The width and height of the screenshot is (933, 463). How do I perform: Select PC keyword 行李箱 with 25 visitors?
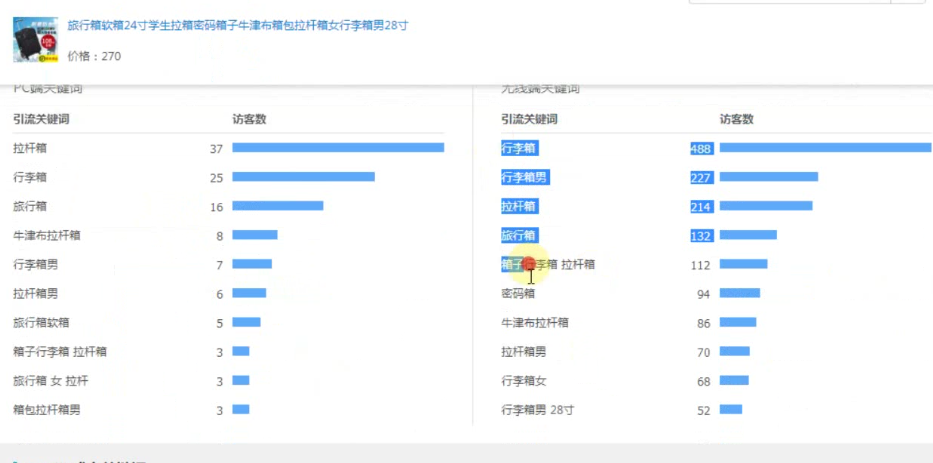(x=30, y=177)
